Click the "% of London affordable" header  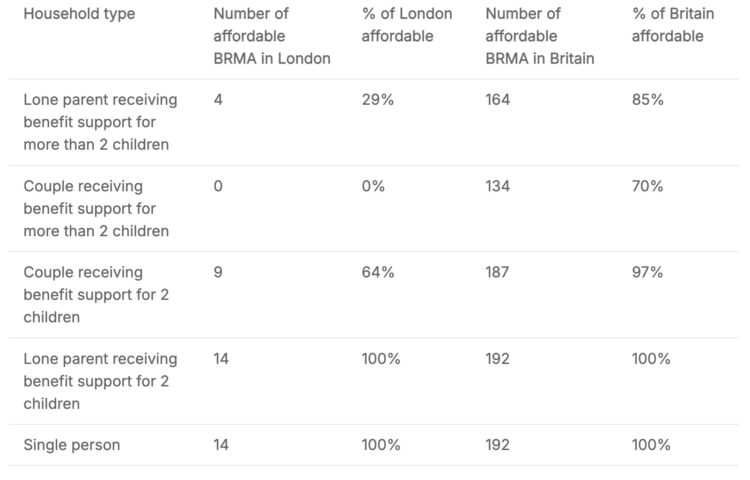point(406,25)
